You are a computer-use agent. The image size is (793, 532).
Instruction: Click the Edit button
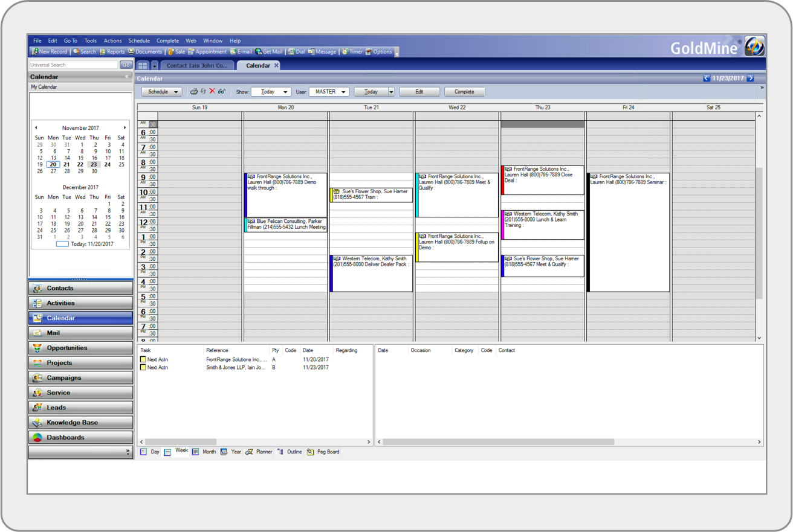pos(419,92)
